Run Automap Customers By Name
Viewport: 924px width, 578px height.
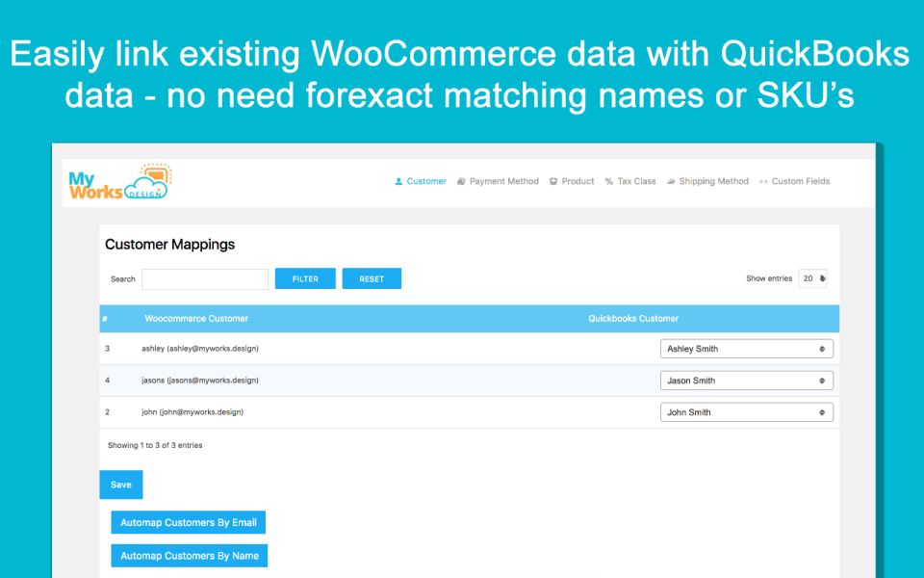189,556
